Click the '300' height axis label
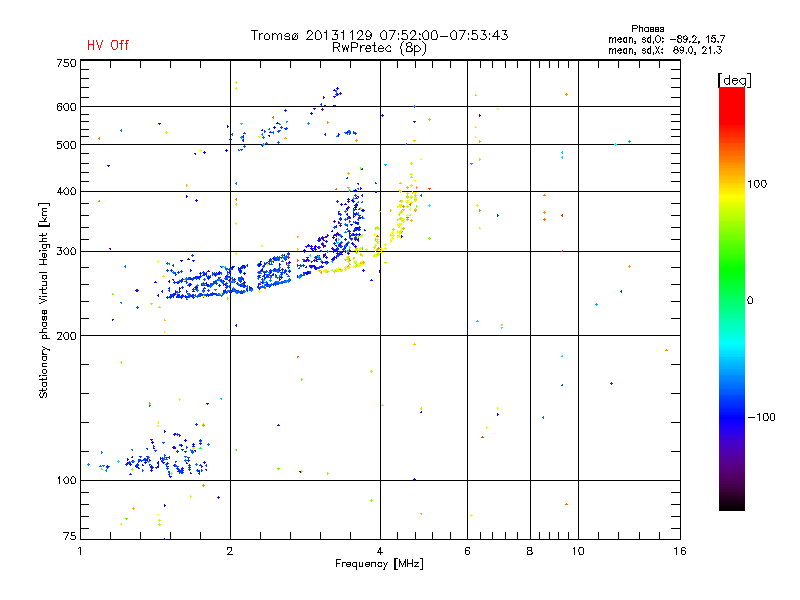The image size is (800, 600). coord(66,252)
